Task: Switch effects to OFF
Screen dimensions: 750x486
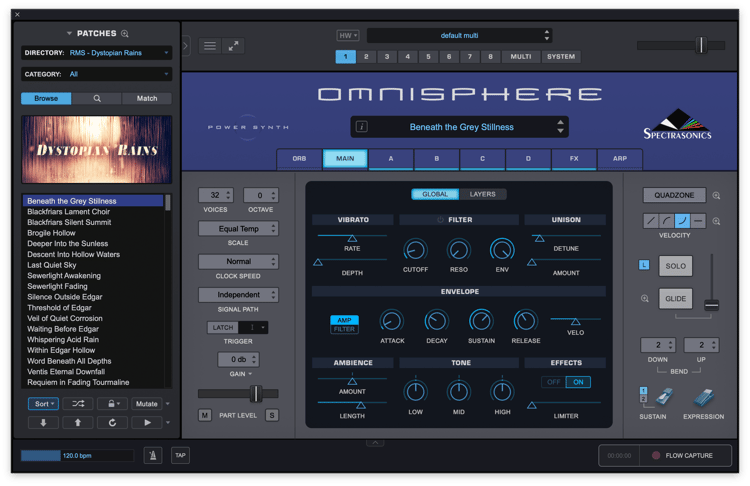Action: pos(553,382)
